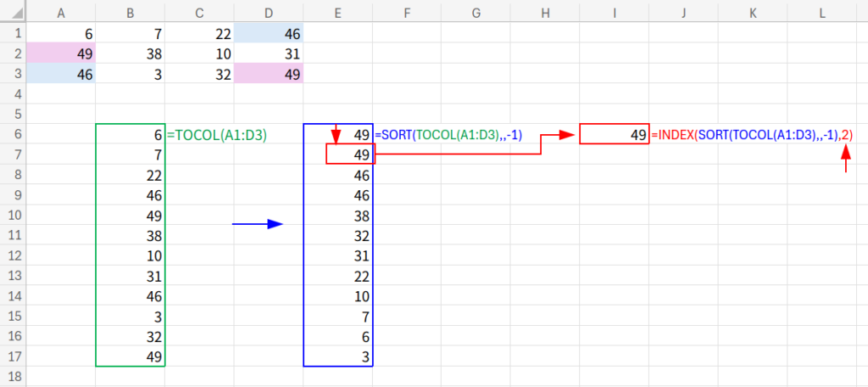The image size is (868, 387).
Task: Click cell E17 at bottom of sorted list
Action: pyautogui.click(x=338, y=357)
